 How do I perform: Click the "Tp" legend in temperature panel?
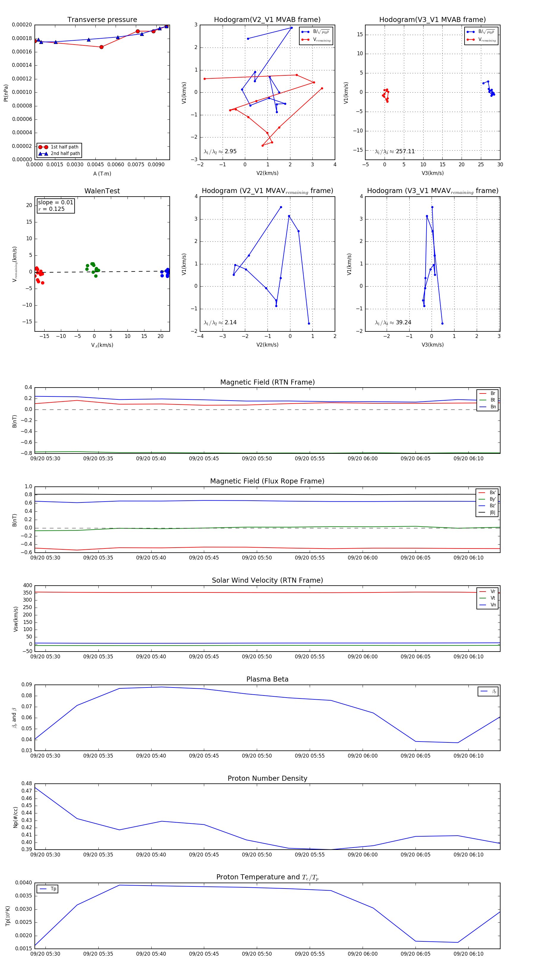pos(48,889)
